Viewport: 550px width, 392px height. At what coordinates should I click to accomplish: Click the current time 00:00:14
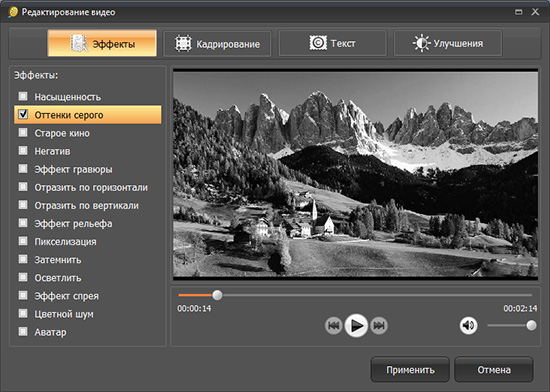pos(194,309)
